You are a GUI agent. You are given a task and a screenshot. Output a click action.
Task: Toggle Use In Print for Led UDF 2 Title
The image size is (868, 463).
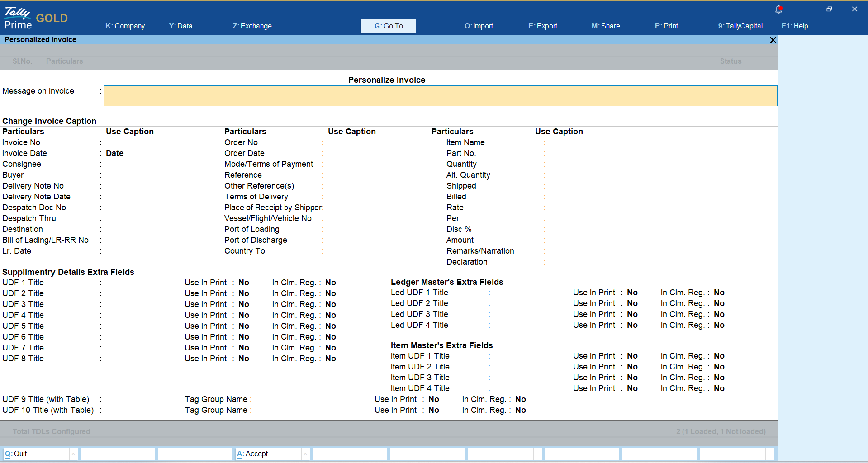click(x=632, y=303)
